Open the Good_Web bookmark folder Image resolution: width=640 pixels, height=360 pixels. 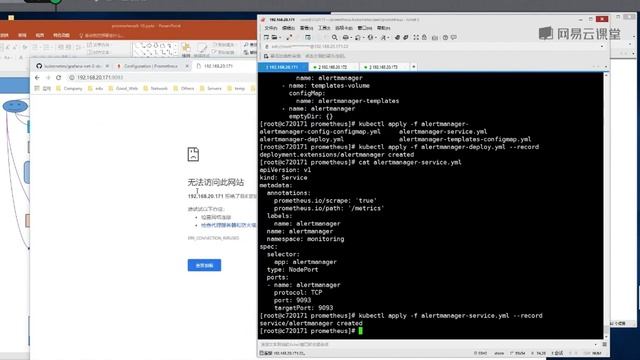click(x=124, y=88)
